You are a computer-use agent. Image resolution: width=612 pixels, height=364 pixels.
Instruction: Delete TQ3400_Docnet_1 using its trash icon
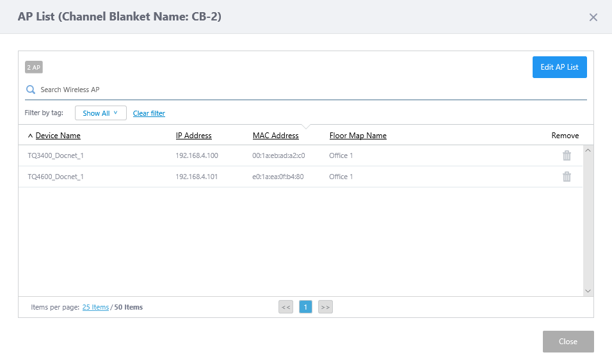click(567, 155)
